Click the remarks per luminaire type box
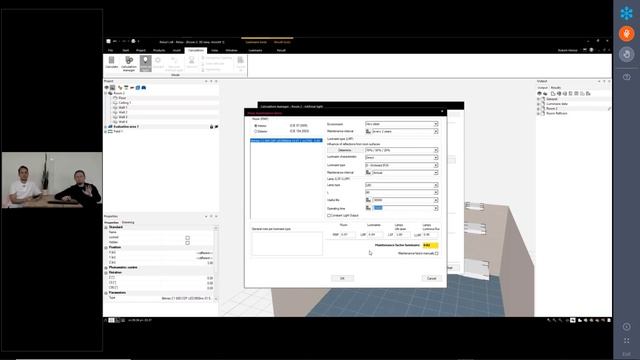This screenshot has width=640, height=360. [287, 244]
